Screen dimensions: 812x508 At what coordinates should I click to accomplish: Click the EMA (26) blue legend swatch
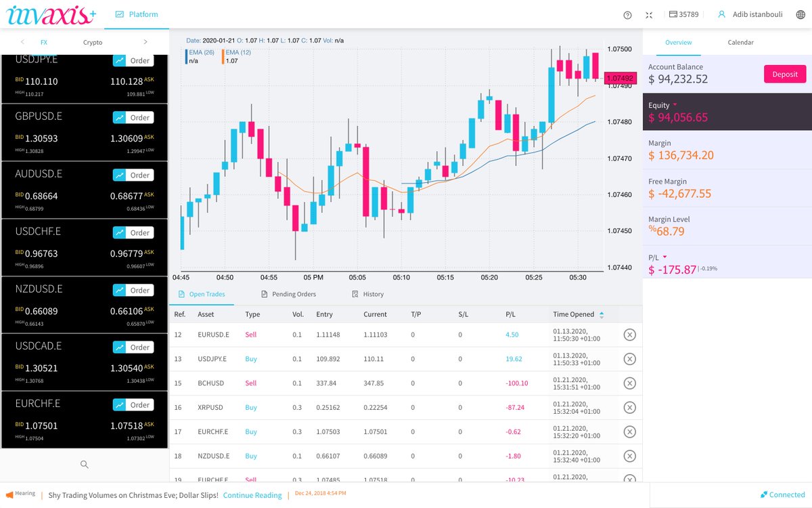186,56
